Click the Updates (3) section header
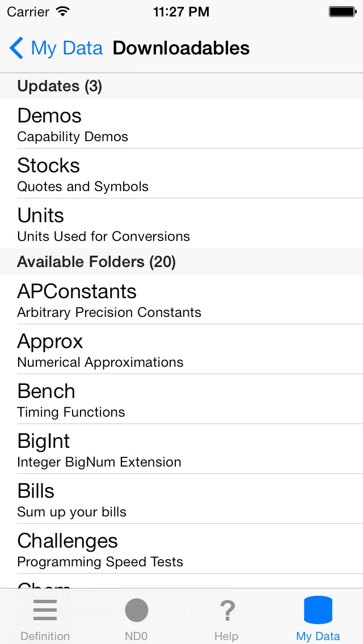Screen dimensions: 363x644 coord(60,86)
